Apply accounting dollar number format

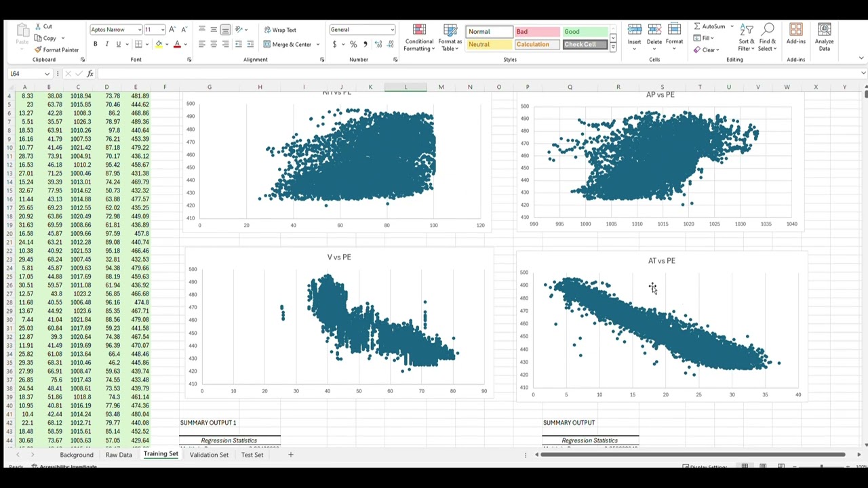[334, 44]
